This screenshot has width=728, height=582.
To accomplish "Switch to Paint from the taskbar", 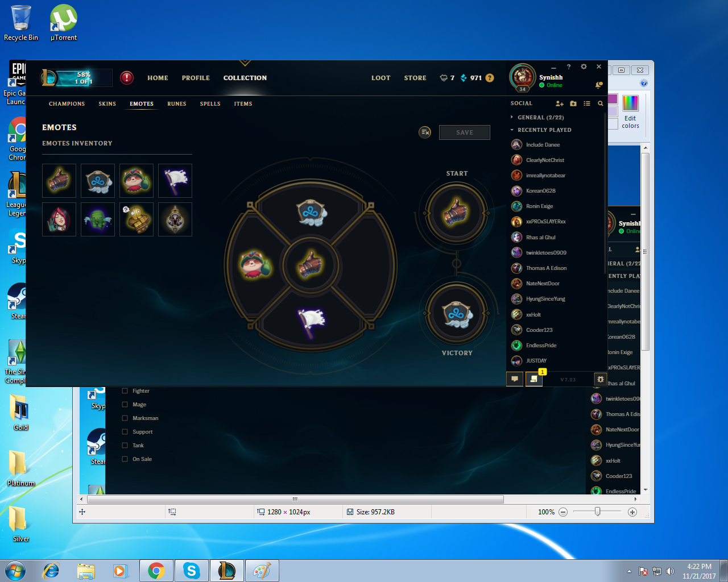I will coord(262,571).
